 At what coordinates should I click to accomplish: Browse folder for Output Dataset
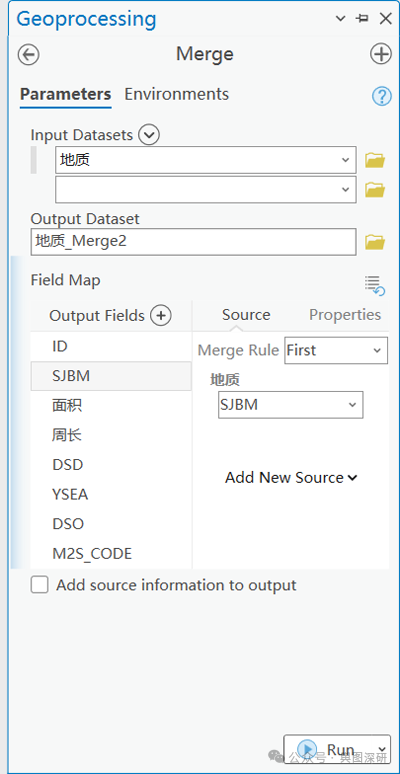pyautogui.click(x=375, y=242)
